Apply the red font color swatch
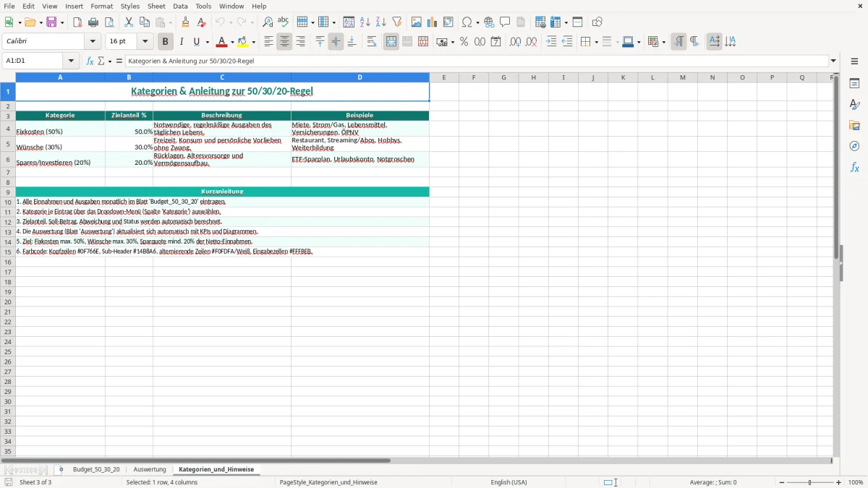This screenshot has width=868, height=488. (222, 42)
